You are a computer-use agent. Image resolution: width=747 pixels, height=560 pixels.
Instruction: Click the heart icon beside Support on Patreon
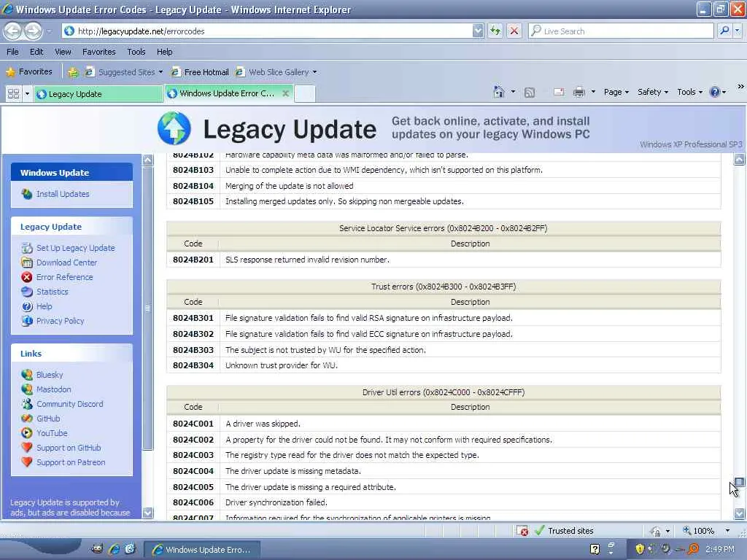point(27,462)
